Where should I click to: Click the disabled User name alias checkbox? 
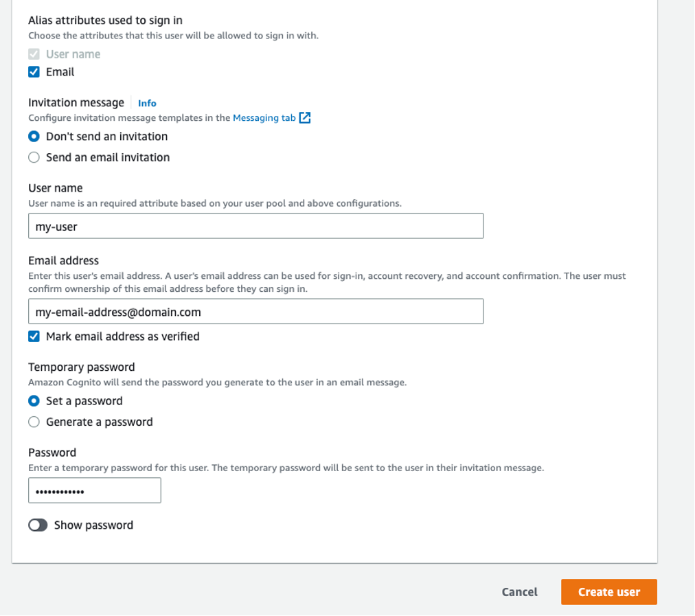[x=34, y=54]
